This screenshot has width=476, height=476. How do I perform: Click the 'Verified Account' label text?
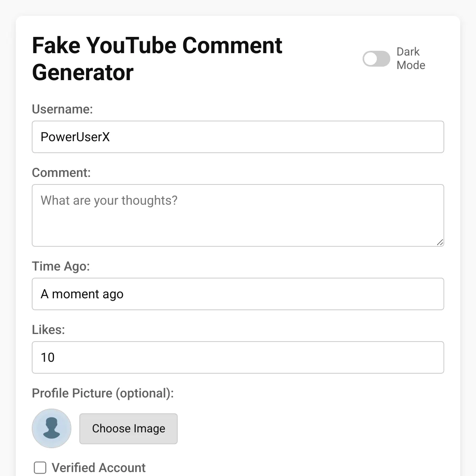tap(98, 468)
